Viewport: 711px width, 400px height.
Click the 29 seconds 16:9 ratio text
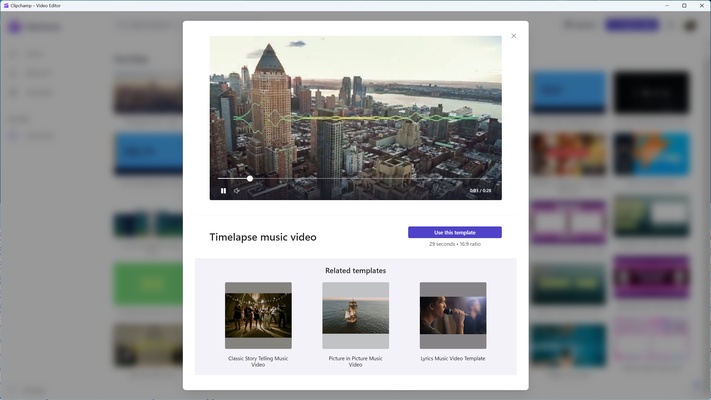(x=455, y=244)
